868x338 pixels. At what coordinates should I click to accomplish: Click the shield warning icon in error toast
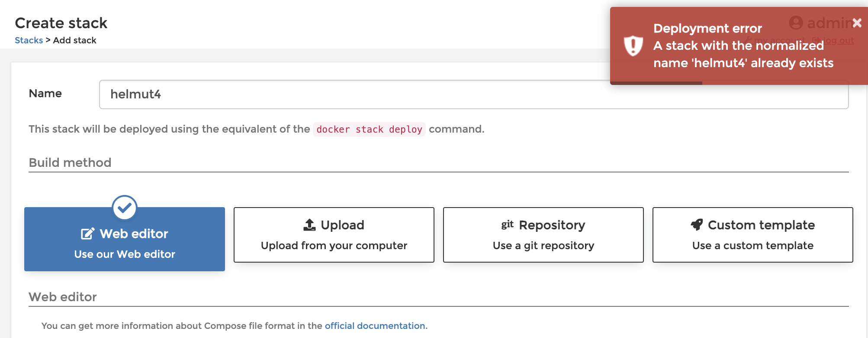(633, 45)
